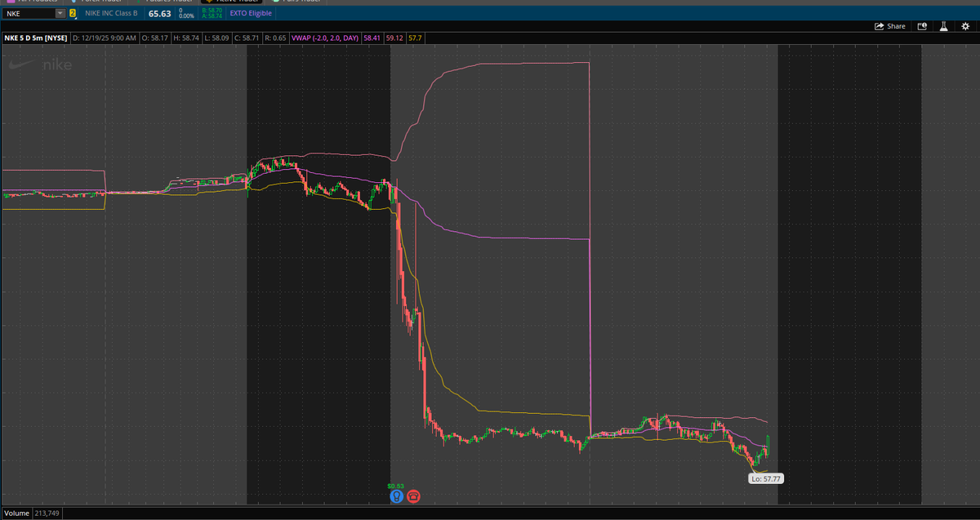Click the $0.53 earnings estimate label
Screen dimensions: 980x520
pyautogui.click(x=396, y=486)
